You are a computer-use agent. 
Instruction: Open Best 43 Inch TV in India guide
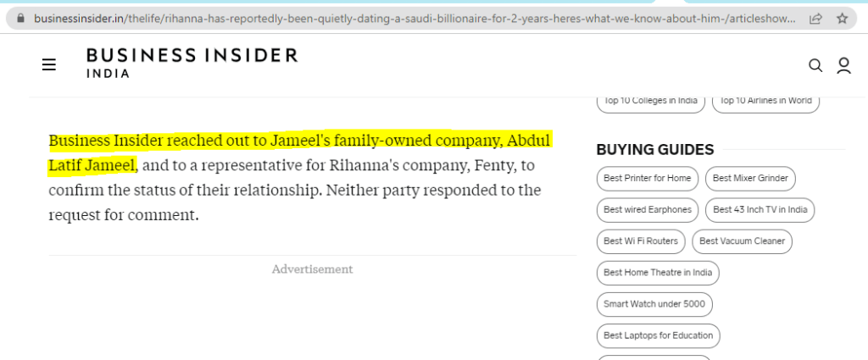(x=760, y=210)
